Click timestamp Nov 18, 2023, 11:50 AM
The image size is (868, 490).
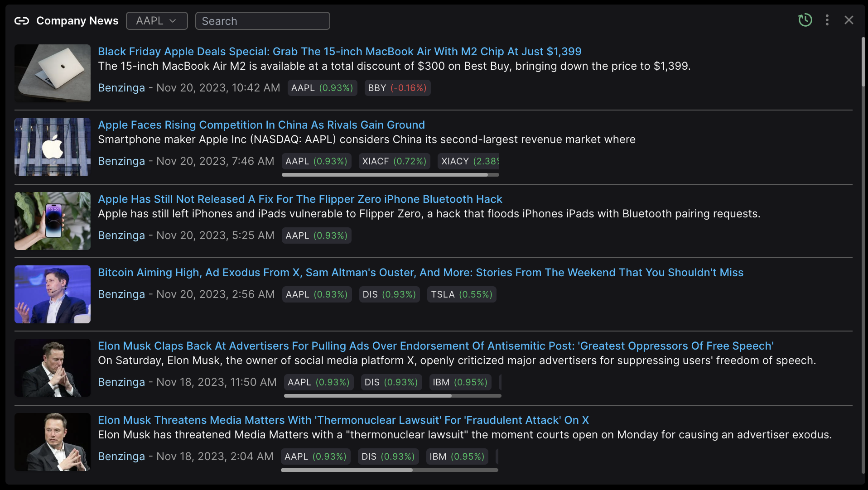click(x=217, y=382)
